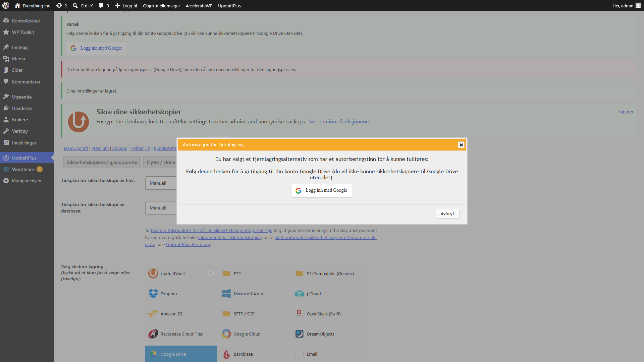
Task: Switch to the Flytte / klone tab
Action: click(161, 162)
